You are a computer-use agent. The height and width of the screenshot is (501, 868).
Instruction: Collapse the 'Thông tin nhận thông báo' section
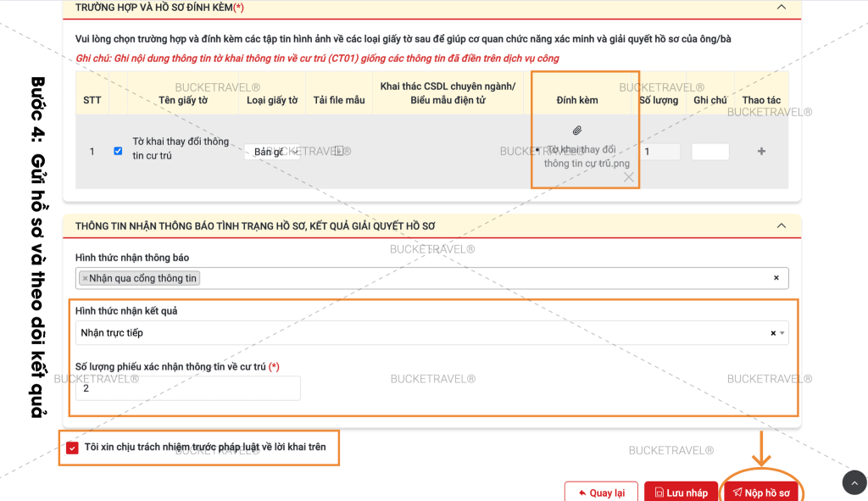[781, 225]
